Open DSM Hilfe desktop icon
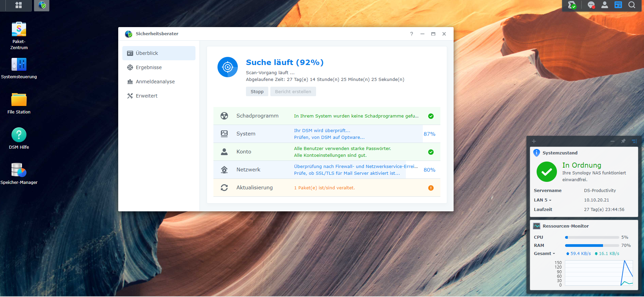The width and height of the screenshot is (644, 297). 19,139
